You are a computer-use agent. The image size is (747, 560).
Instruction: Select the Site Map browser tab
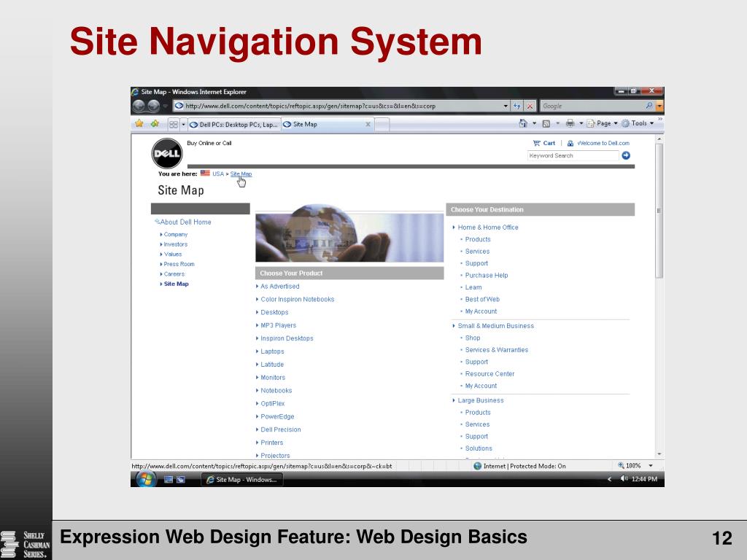(328, 124)
